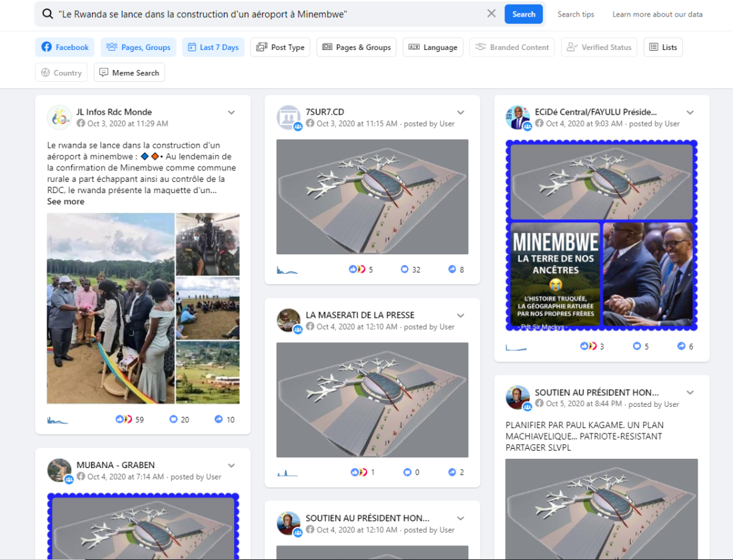Click shares icon showing 10 on JL Infos post
This screenshot has height=560, width=733.
[219, 420]
